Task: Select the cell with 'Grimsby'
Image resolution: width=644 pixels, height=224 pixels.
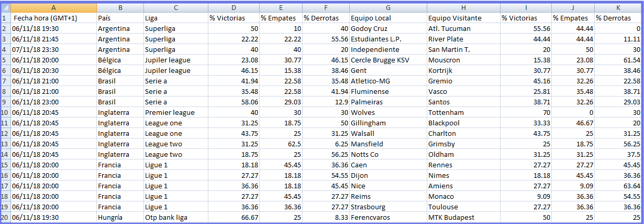Action: 463,144
